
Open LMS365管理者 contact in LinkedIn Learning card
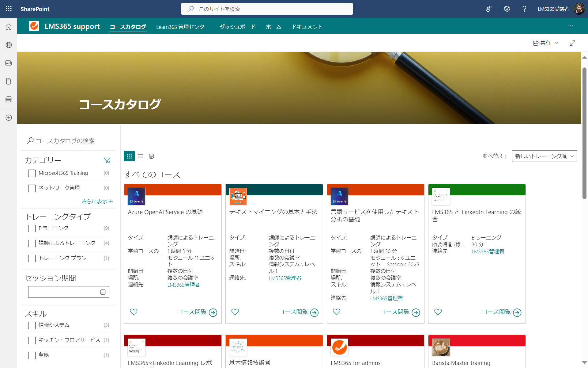click(x=488, y=251)
